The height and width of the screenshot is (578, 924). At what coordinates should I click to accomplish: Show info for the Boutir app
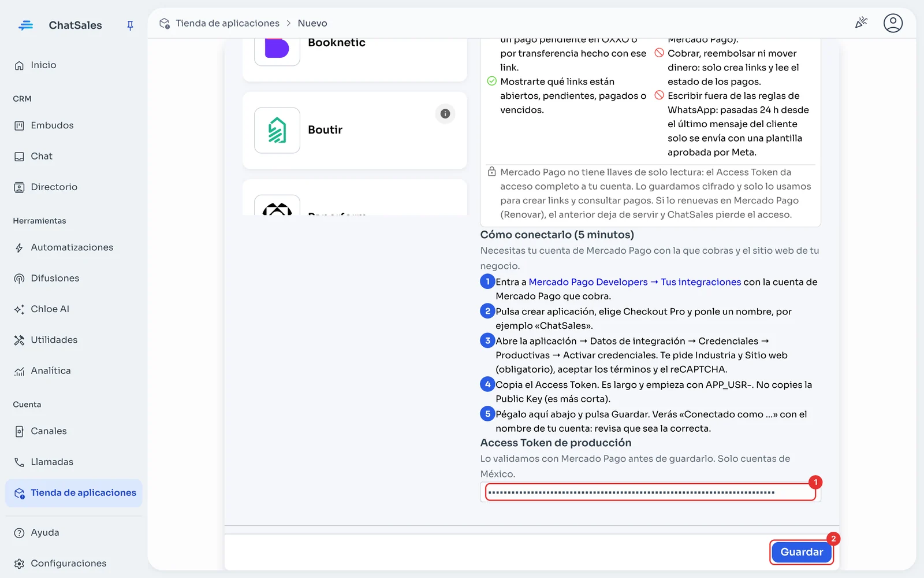(445, 114)
